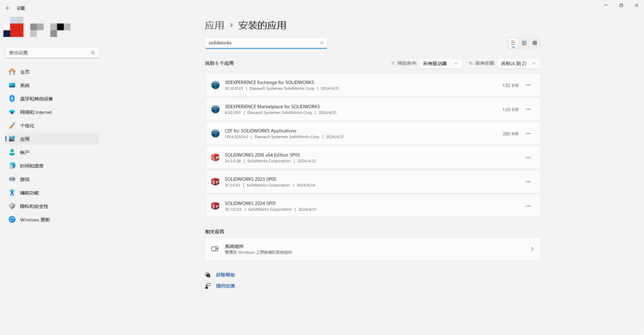
Task: Open more options for SOLIDWORKS 2024 SP01
Action: [x=528, y=206]
